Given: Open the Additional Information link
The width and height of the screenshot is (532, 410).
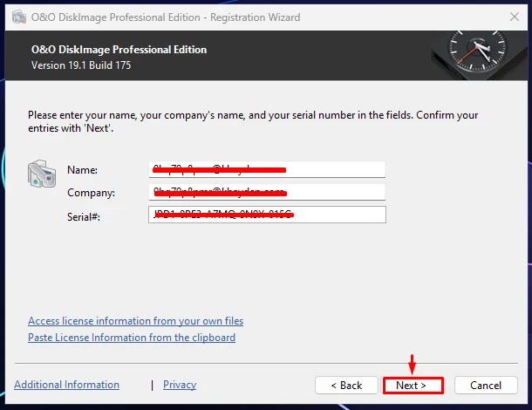Looking at the screenshot, I should tap(67, 385).
